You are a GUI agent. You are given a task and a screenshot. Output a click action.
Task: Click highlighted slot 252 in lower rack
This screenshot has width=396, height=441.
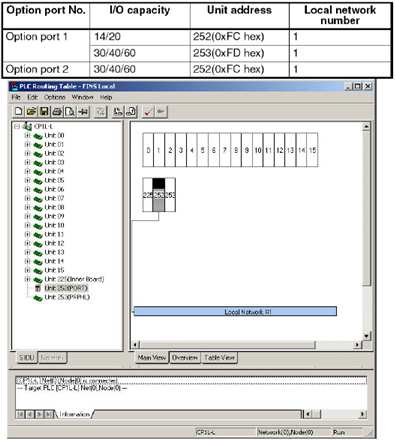[159, 195]
